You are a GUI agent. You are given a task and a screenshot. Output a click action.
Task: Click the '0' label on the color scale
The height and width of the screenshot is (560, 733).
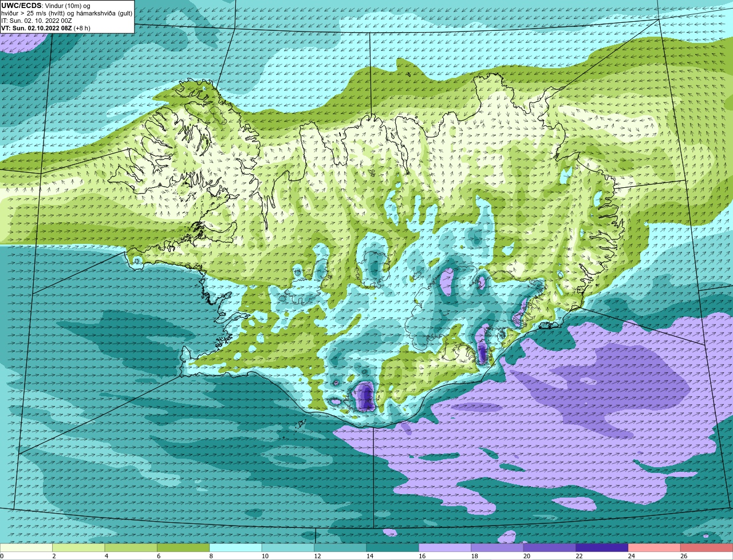pyautogui.click(x=2, y=556)
